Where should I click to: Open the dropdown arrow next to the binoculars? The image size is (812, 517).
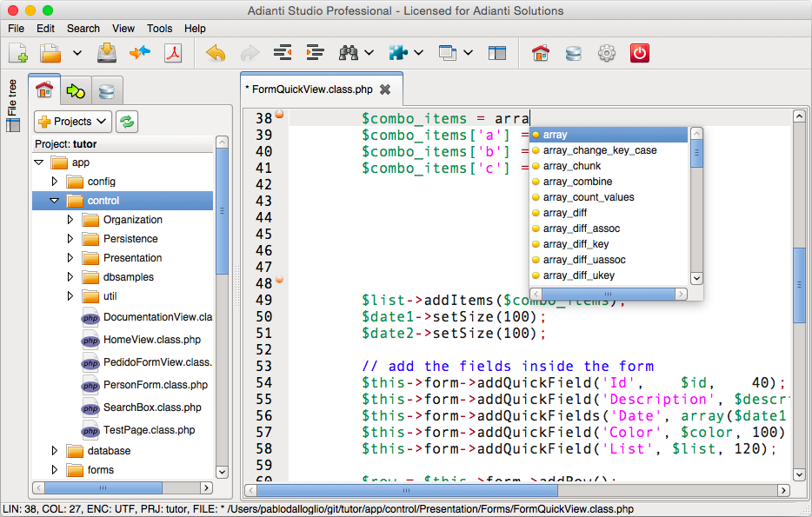(x=369, y=53)
